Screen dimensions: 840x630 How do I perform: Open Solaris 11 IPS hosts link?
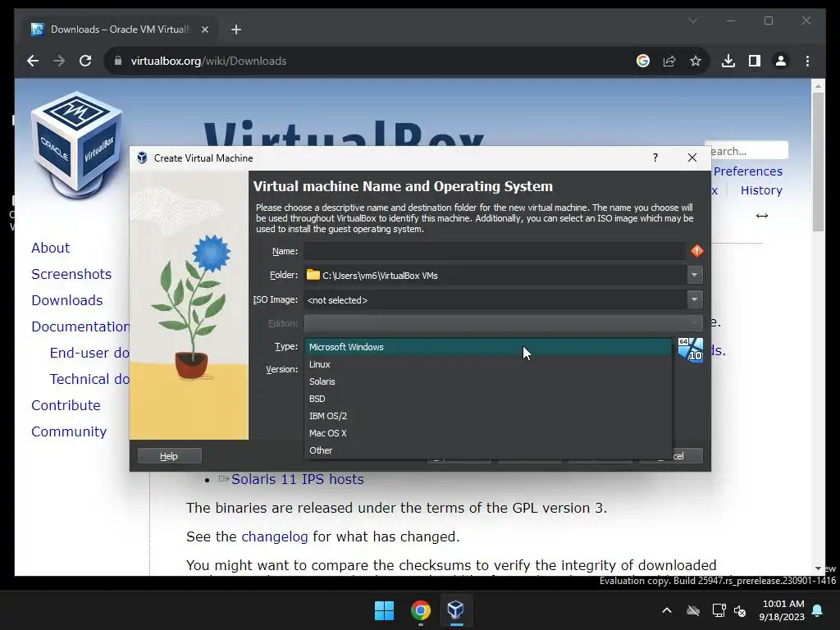coord(297,479)
